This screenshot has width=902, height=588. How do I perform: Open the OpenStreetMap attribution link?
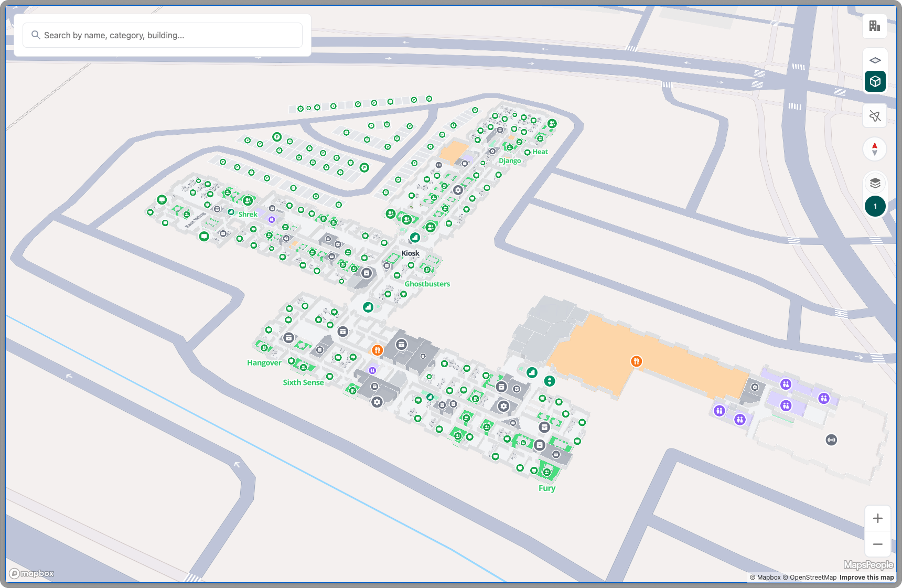coord(812,578)
